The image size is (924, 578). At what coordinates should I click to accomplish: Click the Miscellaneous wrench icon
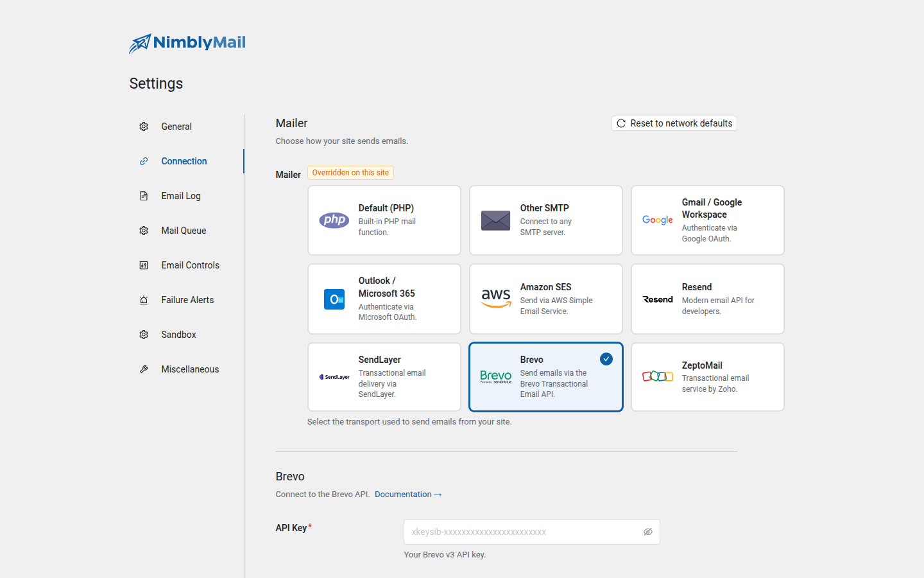click(144, 369)
